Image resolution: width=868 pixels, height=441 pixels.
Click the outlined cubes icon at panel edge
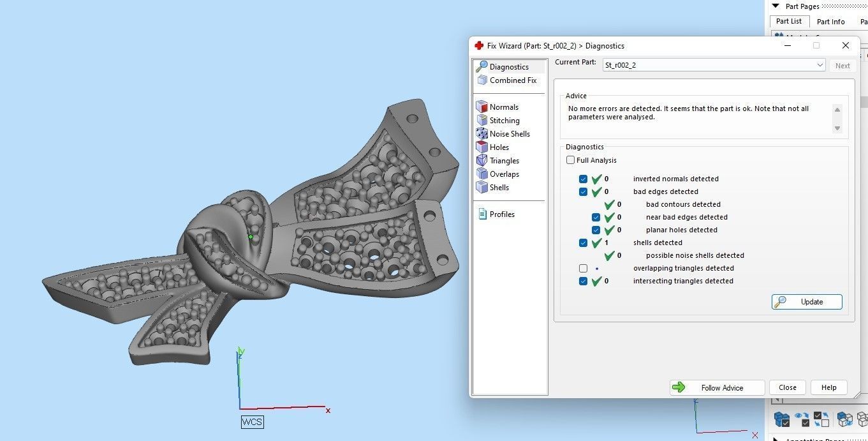click(x=862, y=419)
